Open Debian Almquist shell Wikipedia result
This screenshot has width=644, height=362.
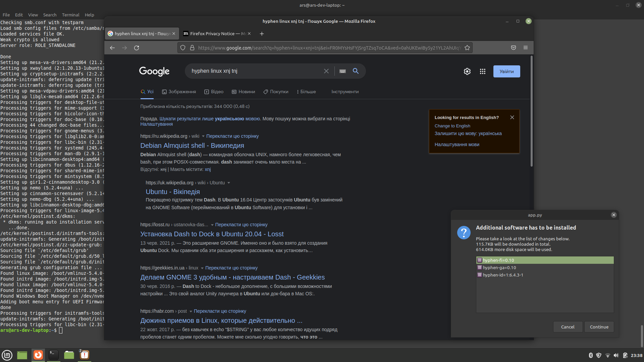(192, 145)
